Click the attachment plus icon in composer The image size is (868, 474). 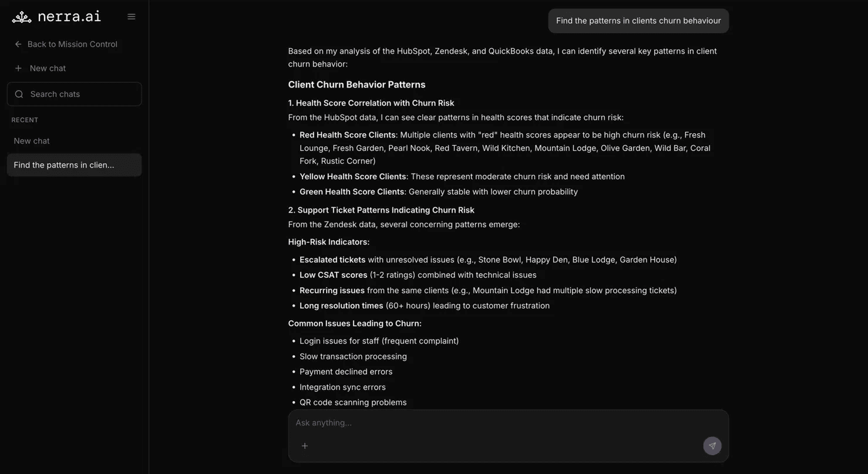pos(305,446)
